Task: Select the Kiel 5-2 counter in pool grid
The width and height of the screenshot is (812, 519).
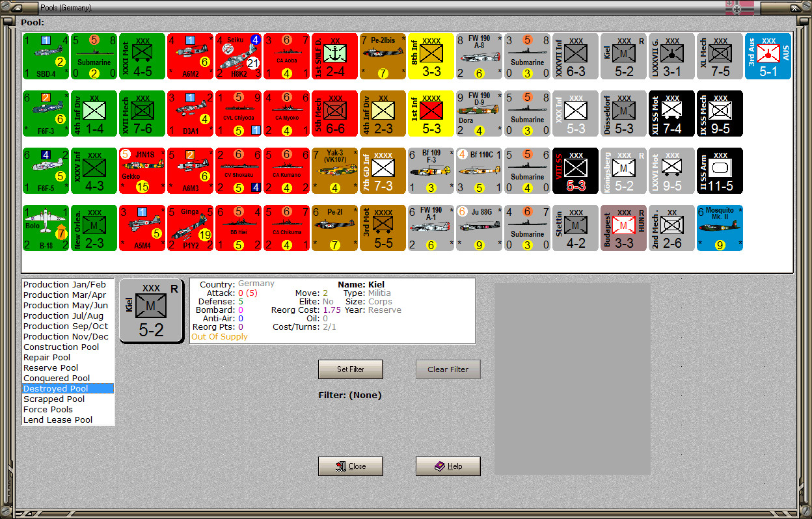Action: pos(623,57)
